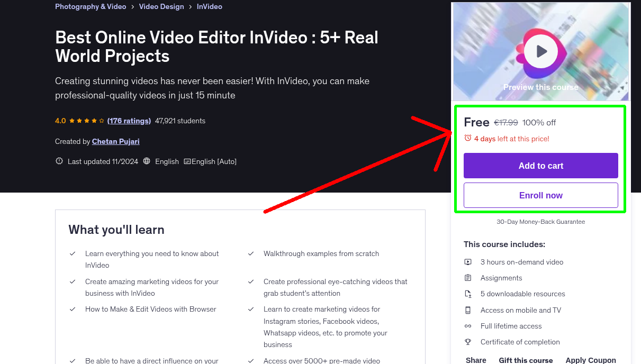Click the Assignments icon

click(468, 277)
